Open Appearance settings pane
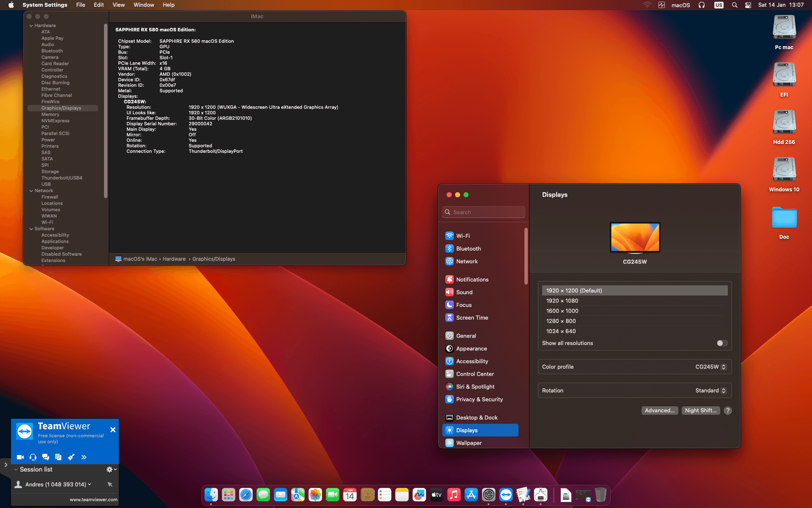The image size is (812, 508). tap(480, 348)
